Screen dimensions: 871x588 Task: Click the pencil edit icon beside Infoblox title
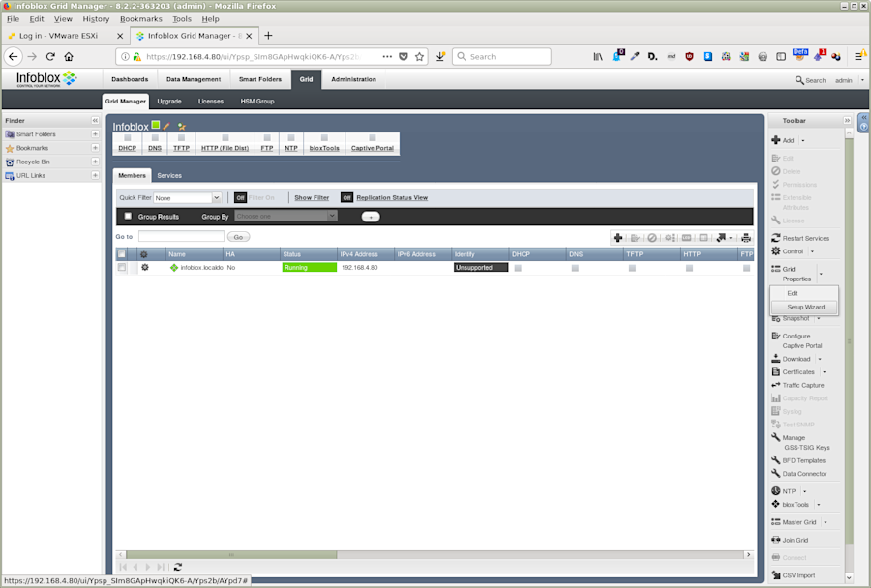pos(166,126)
